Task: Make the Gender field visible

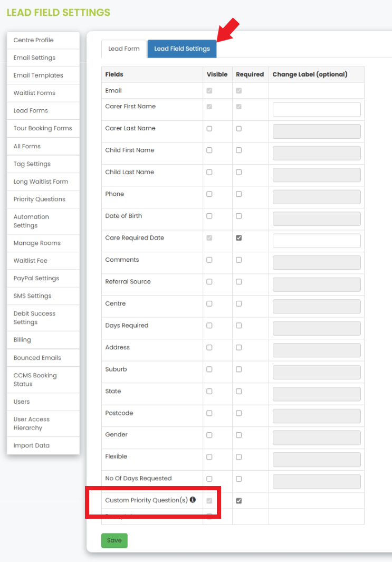Action: [209, 435]
